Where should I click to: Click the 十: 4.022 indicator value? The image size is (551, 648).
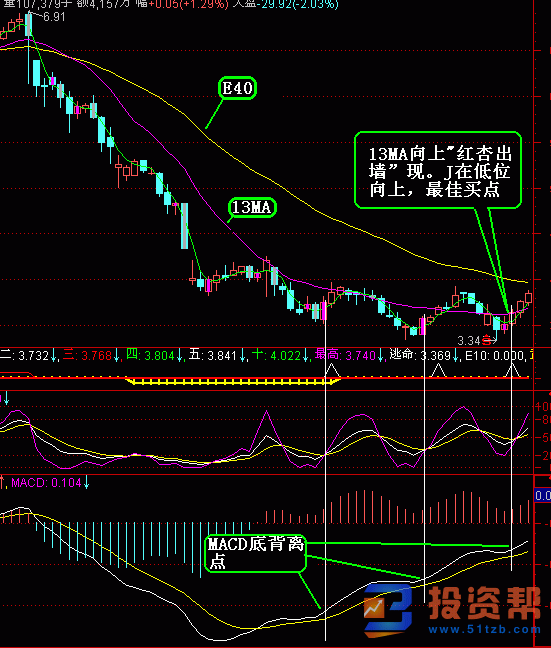(x=277, y=355)
